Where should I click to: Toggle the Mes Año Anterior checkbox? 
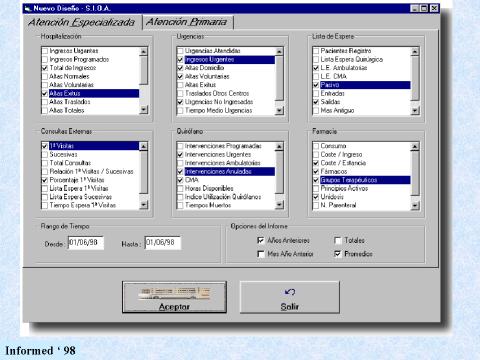click(261, 254)
